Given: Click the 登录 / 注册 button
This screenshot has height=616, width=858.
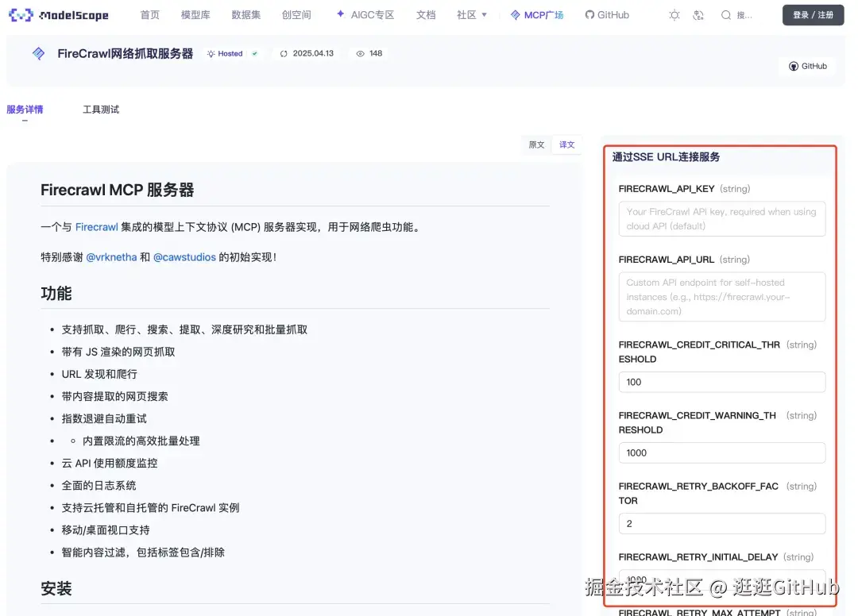Looking at the screenshot, I should (813, 13).
